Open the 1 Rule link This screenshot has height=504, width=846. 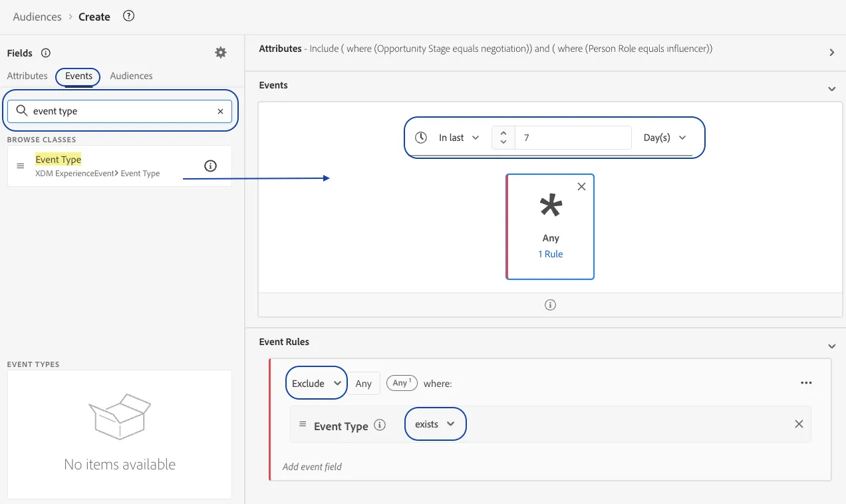point(551,254)
